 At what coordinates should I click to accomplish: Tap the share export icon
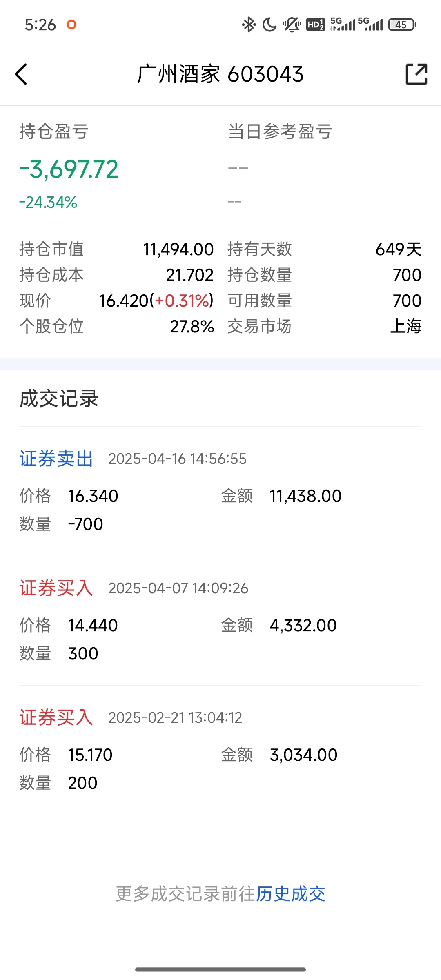pos(416,74)
